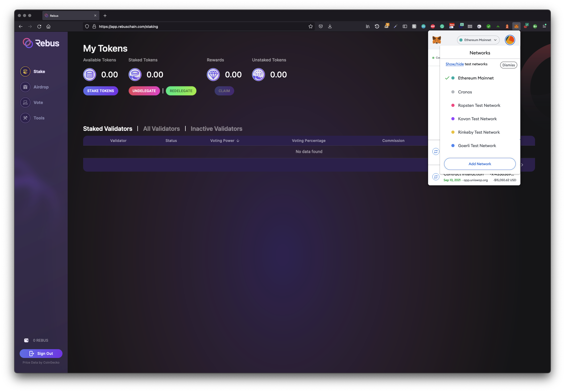Click the STAKE TOKENS button
The image size is (565, 392).
pos(101,91)
